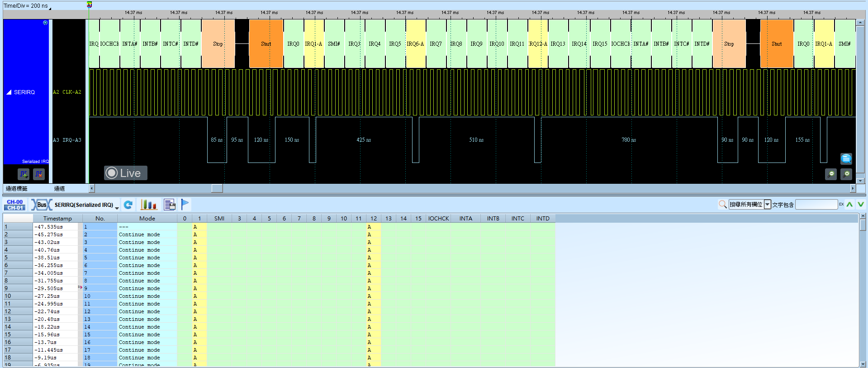Image resolution: width=868 pixels, height=368 pixels.
Task: Refresh the bus decode table
Action: 128,205
